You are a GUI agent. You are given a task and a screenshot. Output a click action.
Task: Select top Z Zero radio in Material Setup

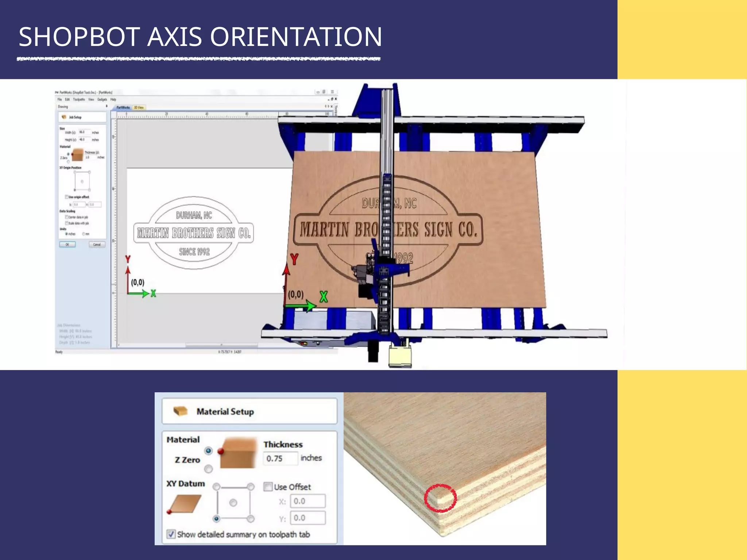coord(208,451)
